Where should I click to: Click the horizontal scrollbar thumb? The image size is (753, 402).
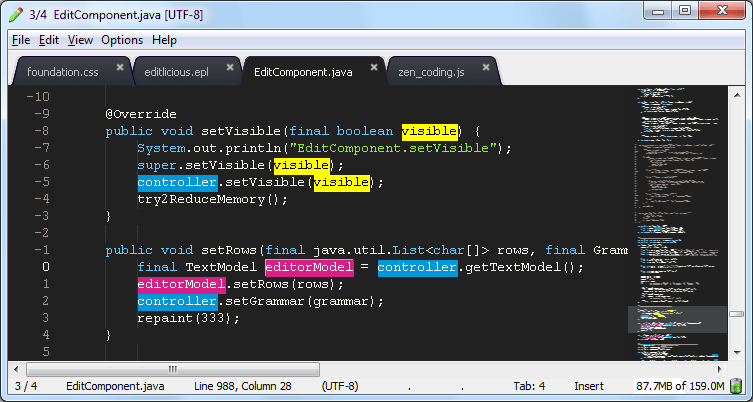point(170,369)
